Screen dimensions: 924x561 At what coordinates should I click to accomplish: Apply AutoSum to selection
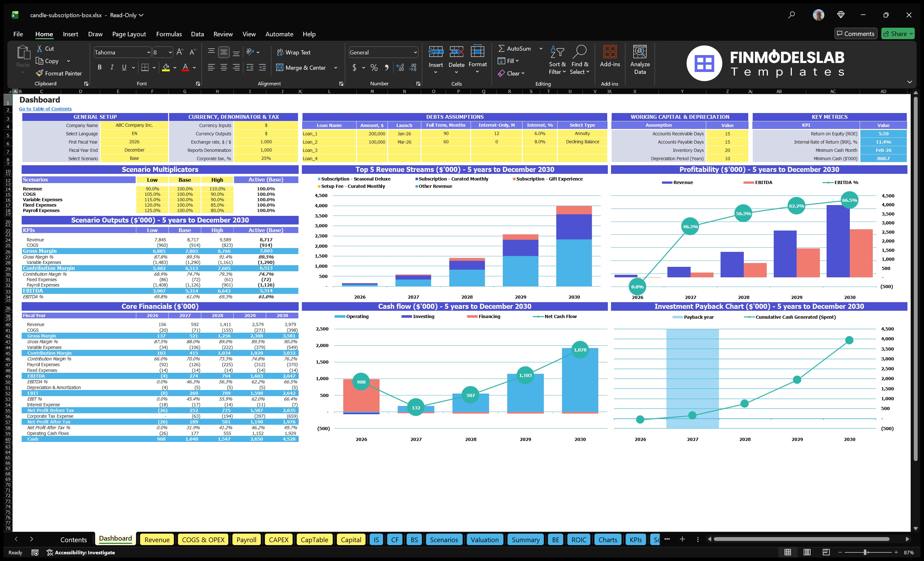pyautogui.click(x=517, y=48)
